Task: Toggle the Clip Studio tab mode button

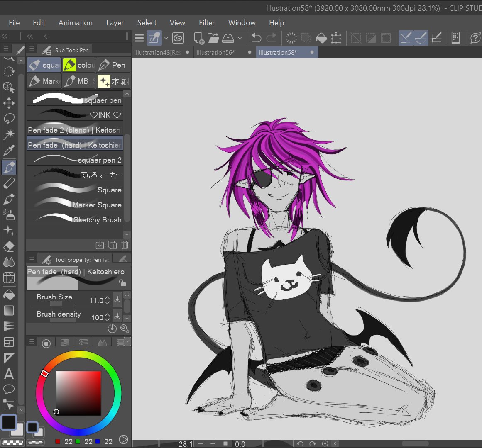Action: point(154,38)
